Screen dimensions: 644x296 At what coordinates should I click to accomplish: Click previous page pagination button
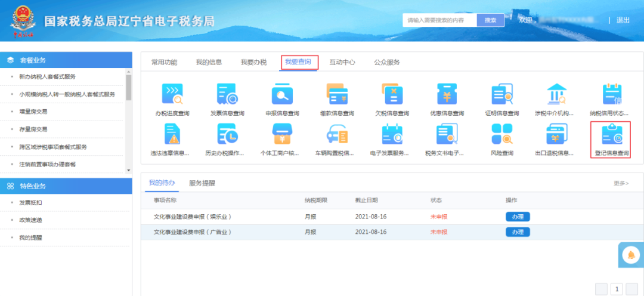tap(601, 289)
